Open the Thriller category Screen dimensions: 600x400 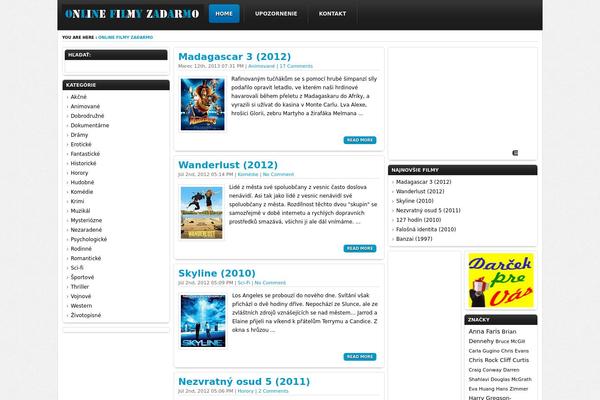pyautogui.click(x=80, y=287)
